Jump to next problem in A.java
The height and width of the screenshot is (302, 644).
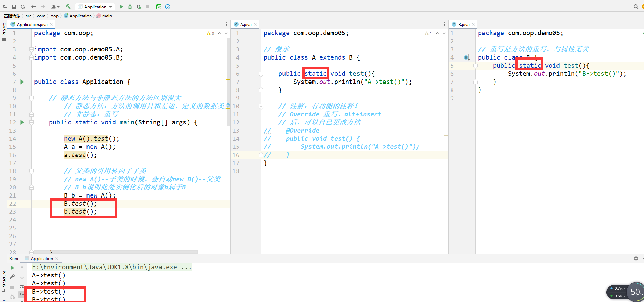tap(444, 33)
